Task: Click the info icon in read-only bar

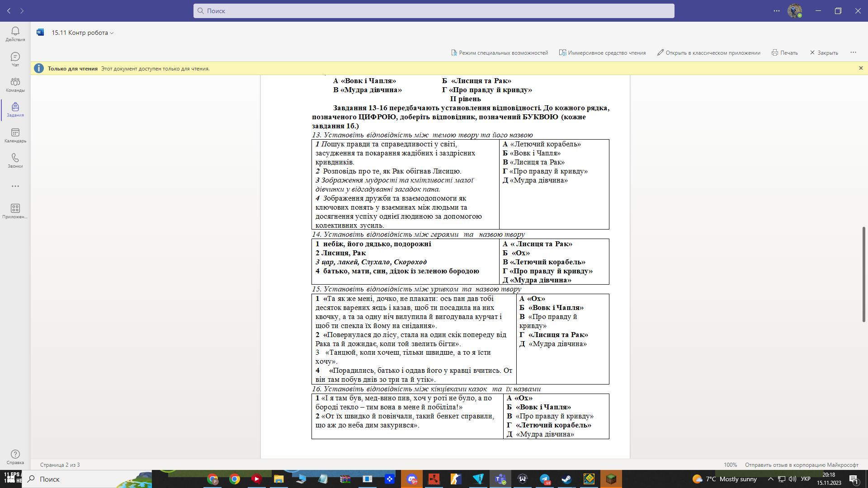Action: pos(39,68)
